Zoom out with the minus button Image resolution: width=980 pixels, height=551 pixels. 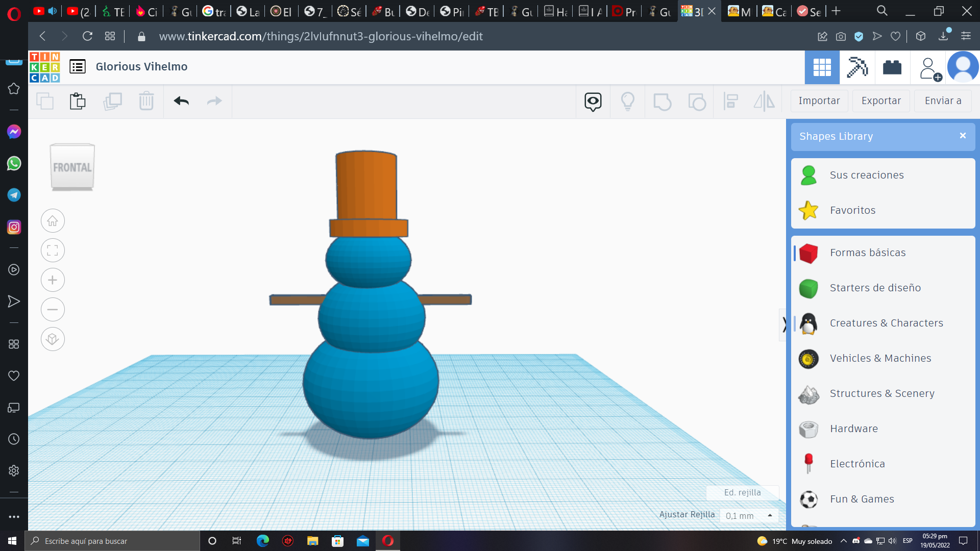pyautogui.click(x=53, y=310)
